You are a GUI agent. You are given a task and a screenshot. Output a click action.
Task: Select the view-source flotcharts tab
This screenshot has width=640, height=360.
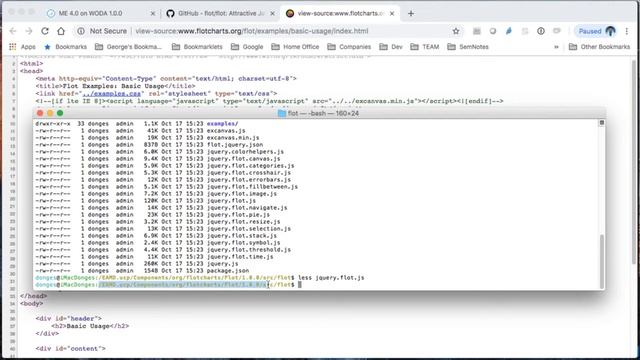click(340, 13)
